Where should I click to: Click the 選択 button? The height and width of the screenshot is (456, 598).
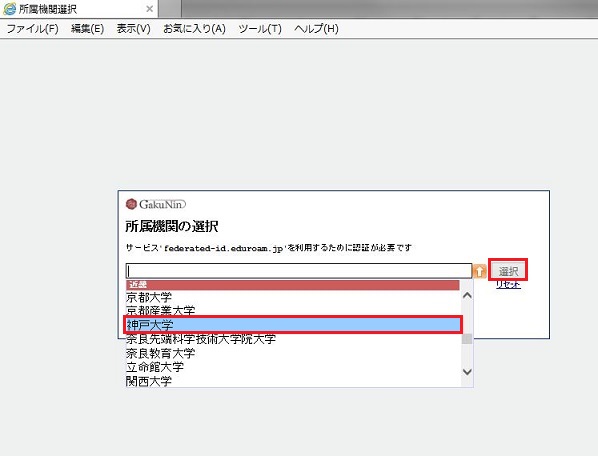(x=508, y=271)
